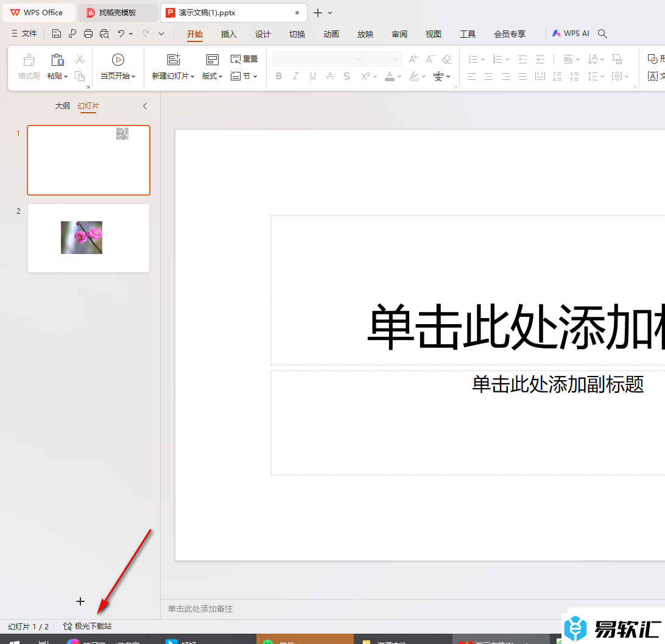The width and height of the screenshot is (665, 644).
Task: Click the New Slide icon
Action: [174, 59]
